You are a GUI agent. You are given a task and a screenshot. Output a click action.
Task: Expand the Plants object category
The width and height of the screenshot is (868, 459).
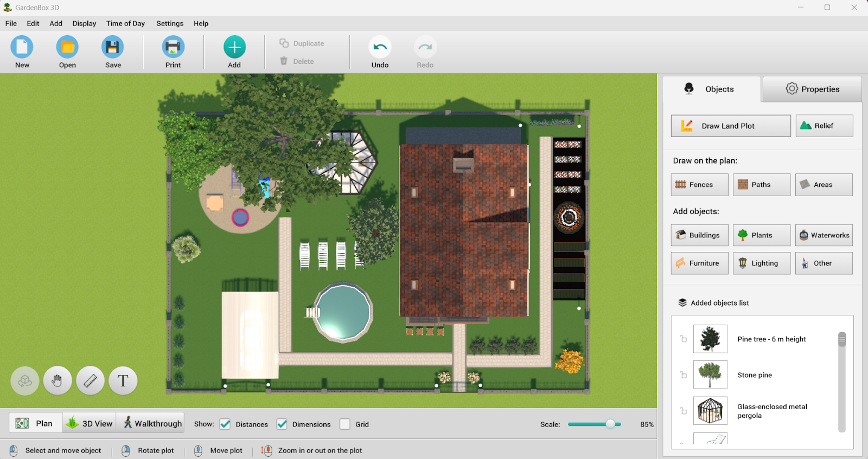pyautogui.click(x=761, y=235)
